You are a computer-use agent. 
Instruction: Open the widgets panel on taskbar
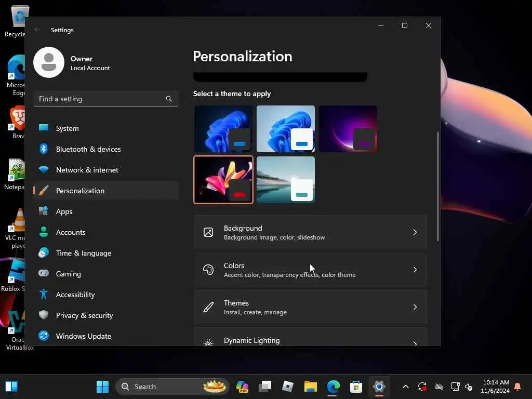11,387
